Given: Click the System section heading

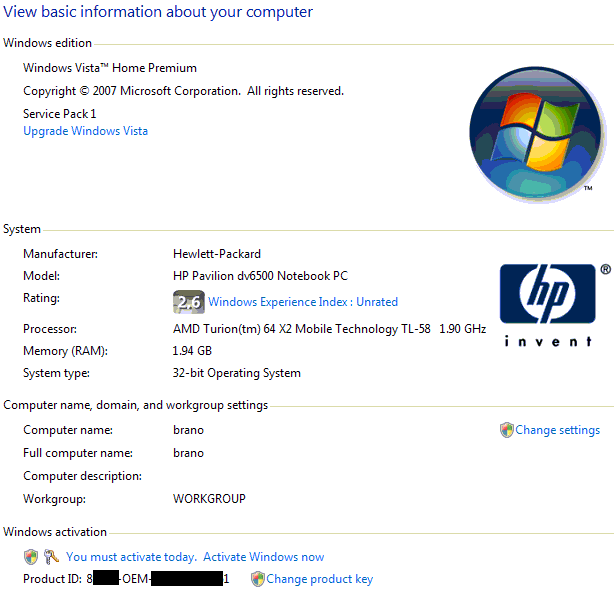Looking at the screenshot, I should 22,229.
